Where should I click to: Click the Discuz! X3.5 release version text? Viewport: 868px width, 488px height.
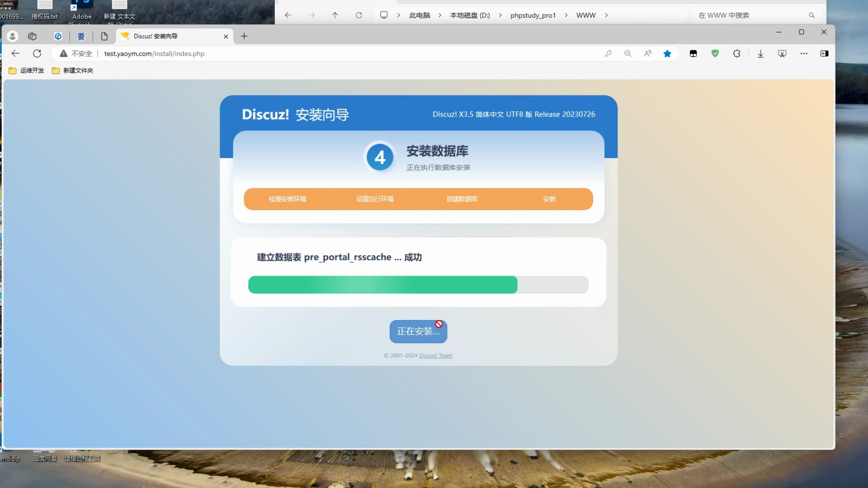514,114
